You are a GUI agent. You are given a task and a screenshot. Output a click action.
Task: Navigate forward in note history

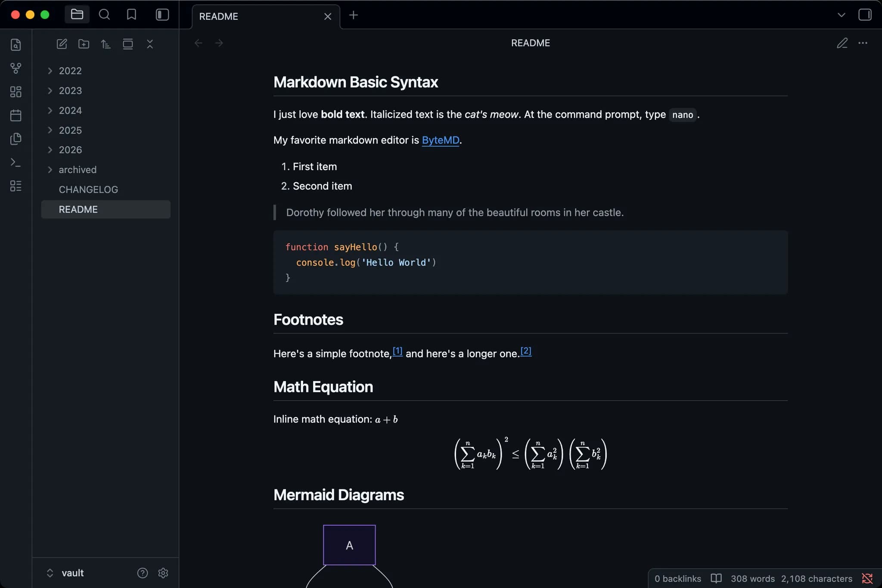tap(219, 43)
